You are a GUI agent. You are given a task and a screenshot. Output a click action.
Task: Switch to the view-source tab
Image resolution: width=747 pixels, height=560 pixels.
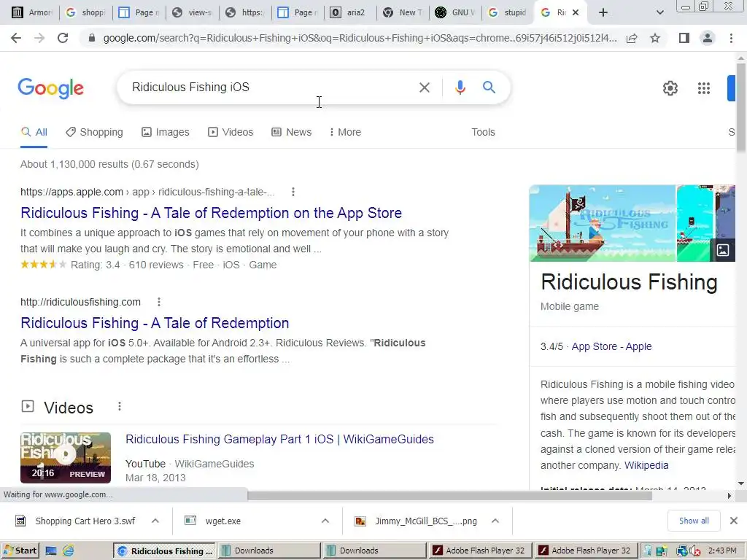(192, 12)
